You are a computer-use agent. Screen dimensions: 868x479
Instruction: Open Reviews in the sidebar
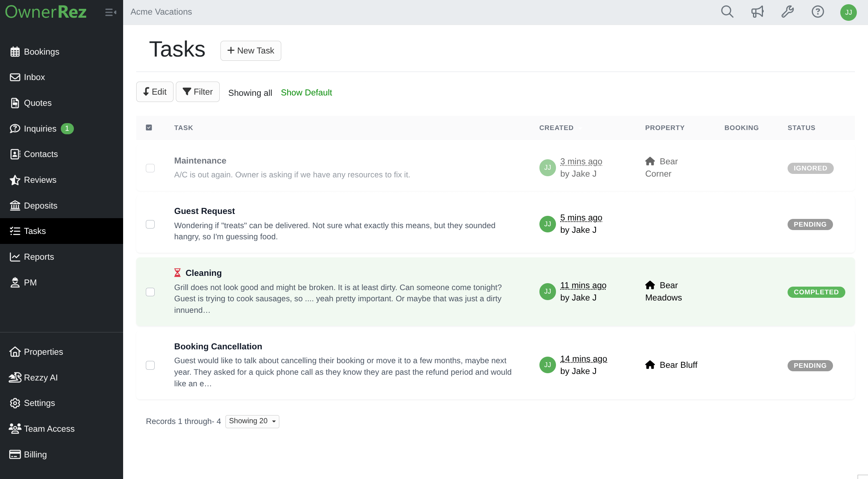pos(62,180)
